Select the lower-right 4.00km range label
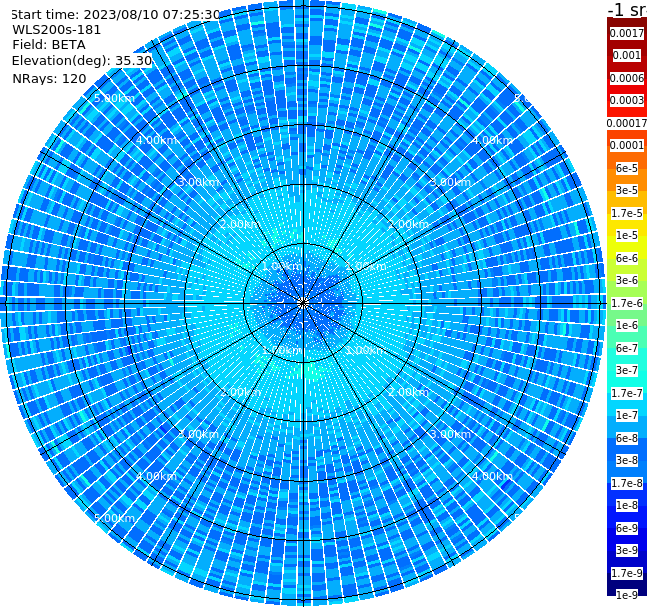 point(492,476)
